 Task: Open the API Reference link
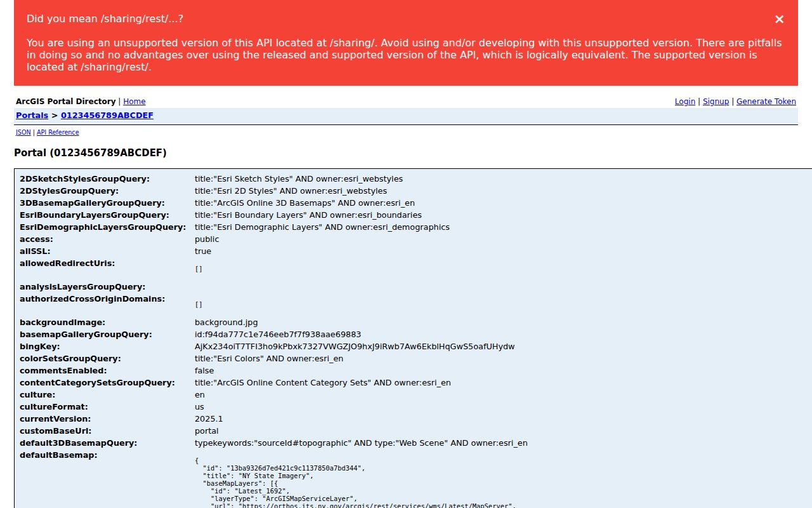pyautogui.click(x=58, y=133)
